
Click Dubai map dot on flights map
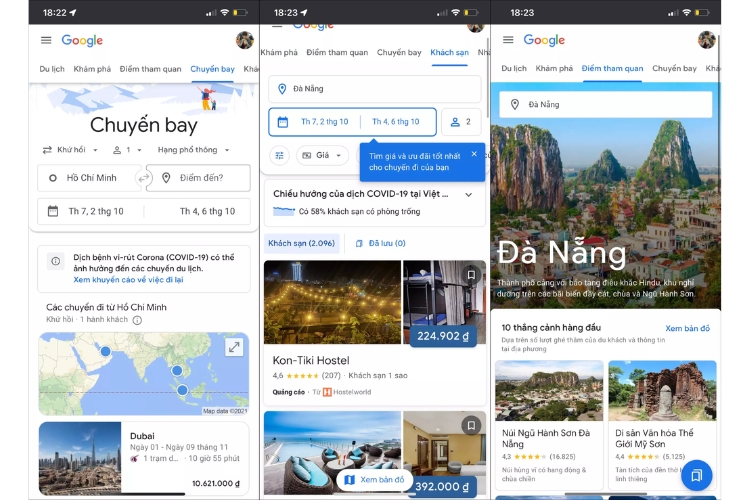pyautogui.click(x=105, y=352)
